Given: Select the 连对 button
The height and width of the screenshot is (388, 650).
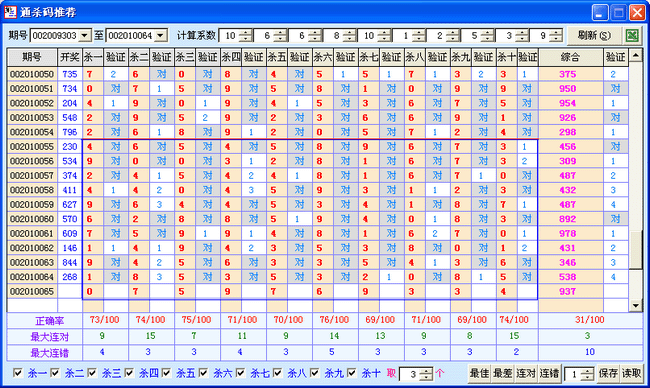Looking at the screenshot, I should coord(526,373).
